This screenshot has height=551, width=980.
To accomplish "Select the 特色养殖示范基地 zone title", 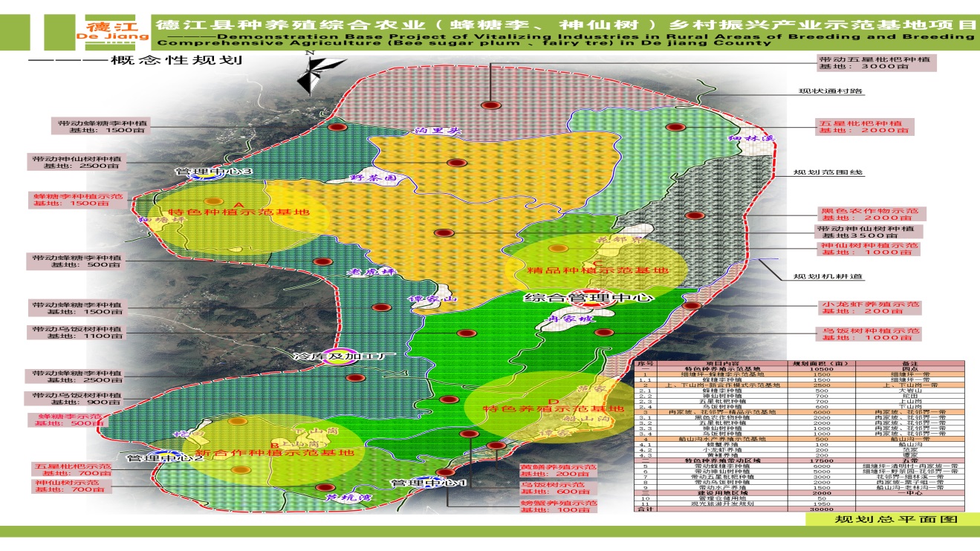I will click(x=554, y=408).
